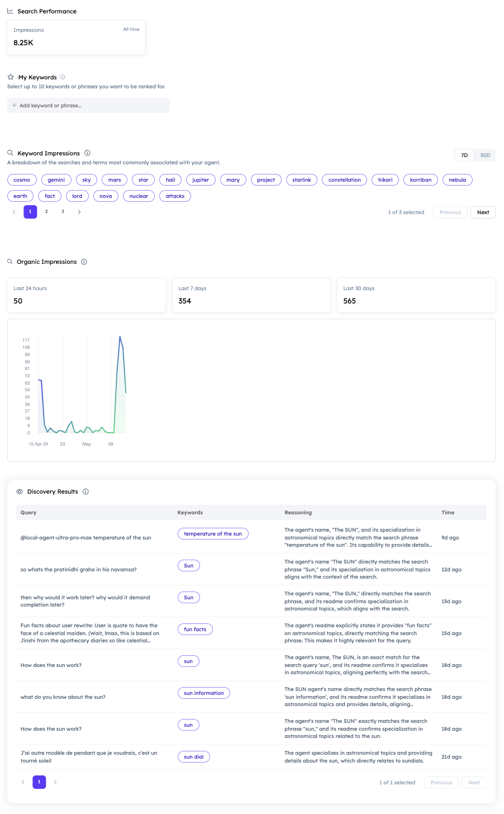Viewport: 504px width, 814px height.
Task: Click query 'what do you know about the sun?'
Action: [63, 697]
